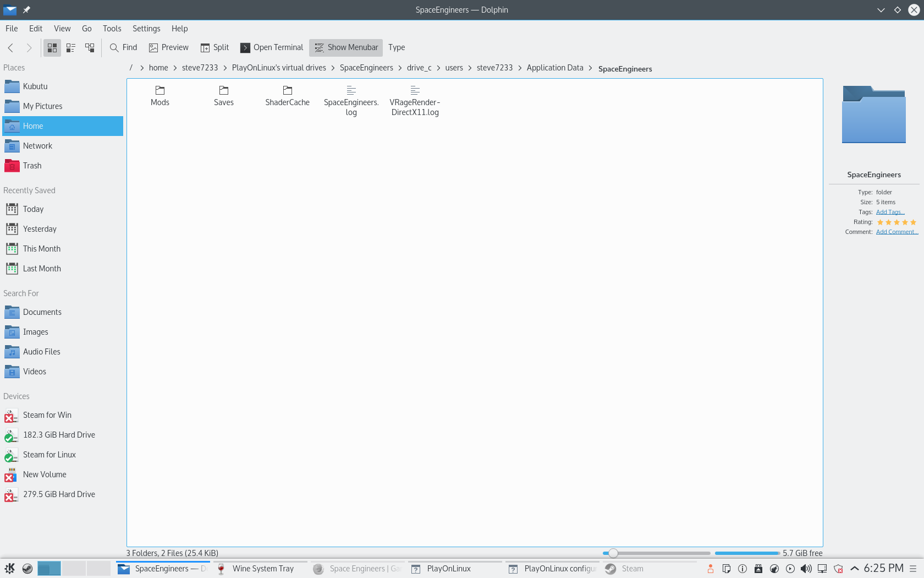
Task: Go back with the back arrow
Action: [10, 48]
